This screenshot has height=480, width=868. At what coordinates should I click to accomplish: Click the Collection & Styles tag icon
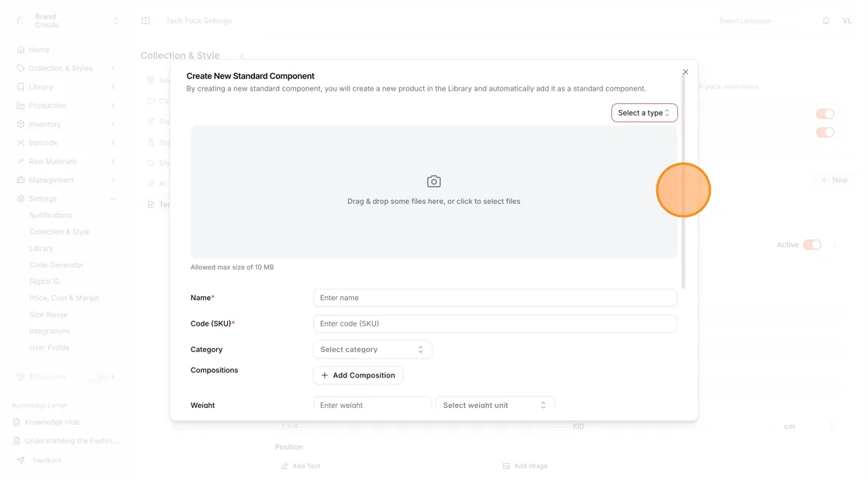pyautogui.click(x=20, y=68)
